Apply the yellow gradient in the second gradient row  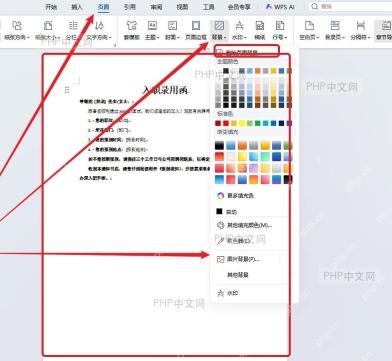[242, 157]
